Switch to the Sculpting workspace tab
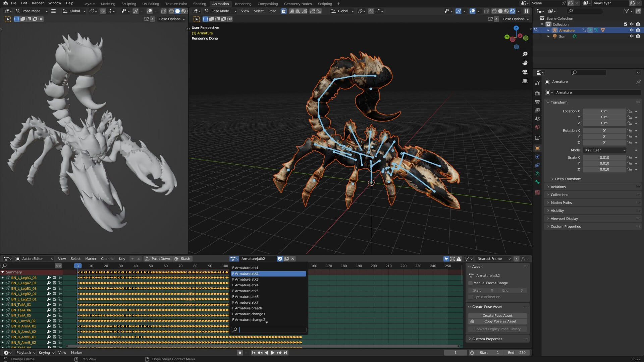 pyautogui.click(x=129, y=4)
